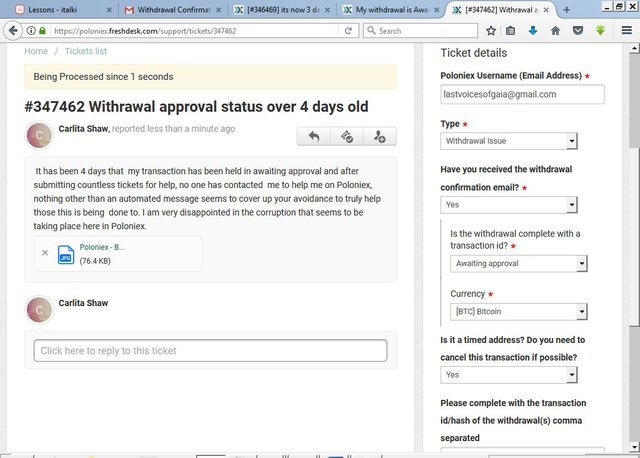Open the timed address cancel dropdown
Viewport: 640px width, 458px height.
[x=509, y=374]
